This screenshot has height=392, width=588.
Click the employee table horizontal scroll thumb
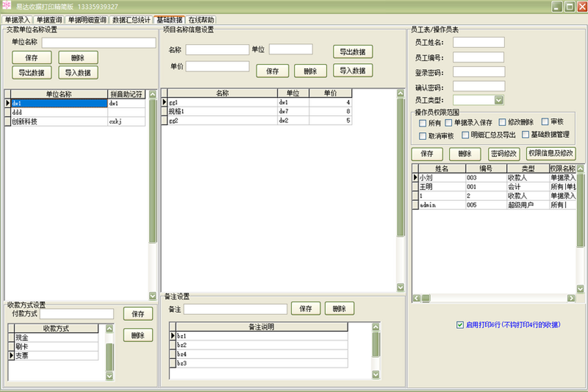pyautogui.click(x=426, y=298)
